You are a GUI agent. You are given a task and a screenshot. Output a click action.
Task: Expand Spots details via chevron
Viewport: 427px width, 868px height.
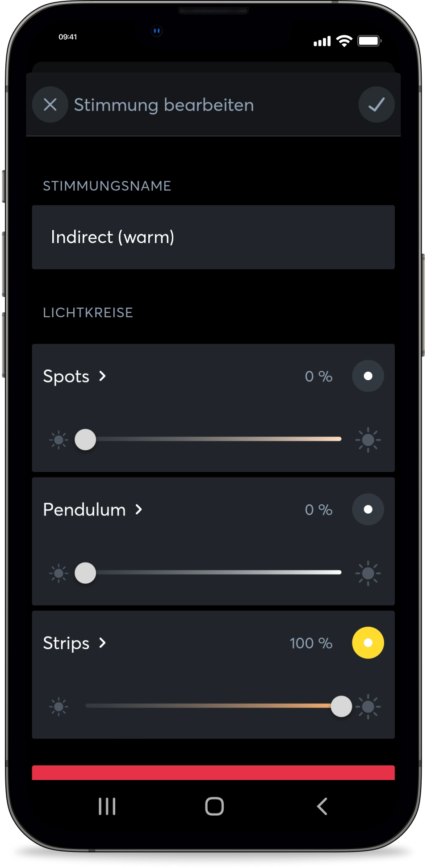point(103,376)
